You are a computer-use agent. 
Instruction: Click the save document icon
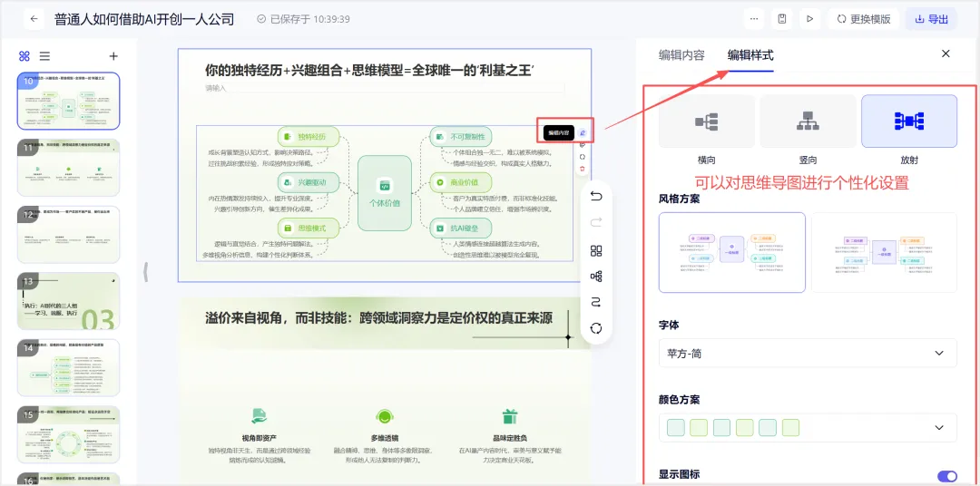click(x=782, y=19)
